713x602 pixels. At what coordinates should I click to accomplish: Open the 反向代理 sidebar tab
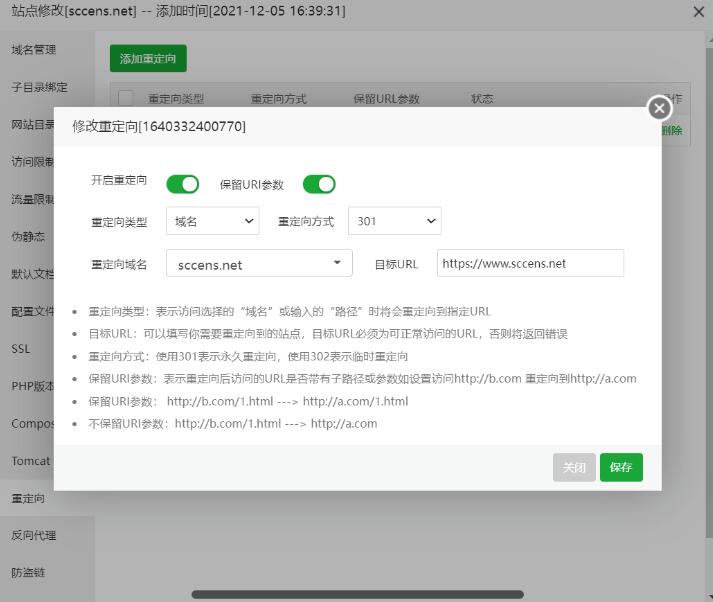pyautogui.click(x=34, y=535)
